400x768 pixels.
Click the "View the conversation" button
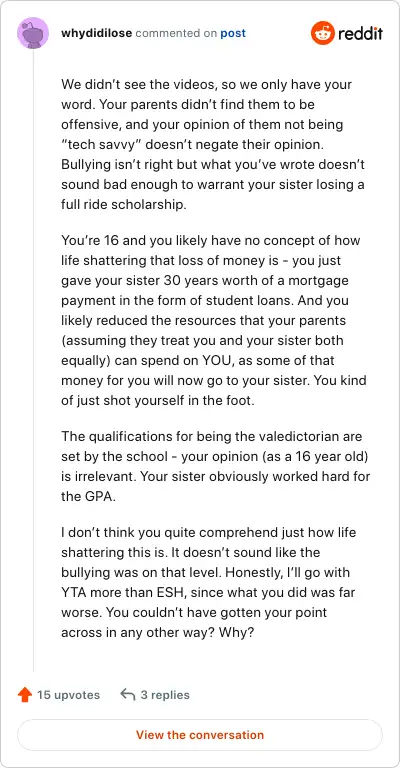(200, 735)
